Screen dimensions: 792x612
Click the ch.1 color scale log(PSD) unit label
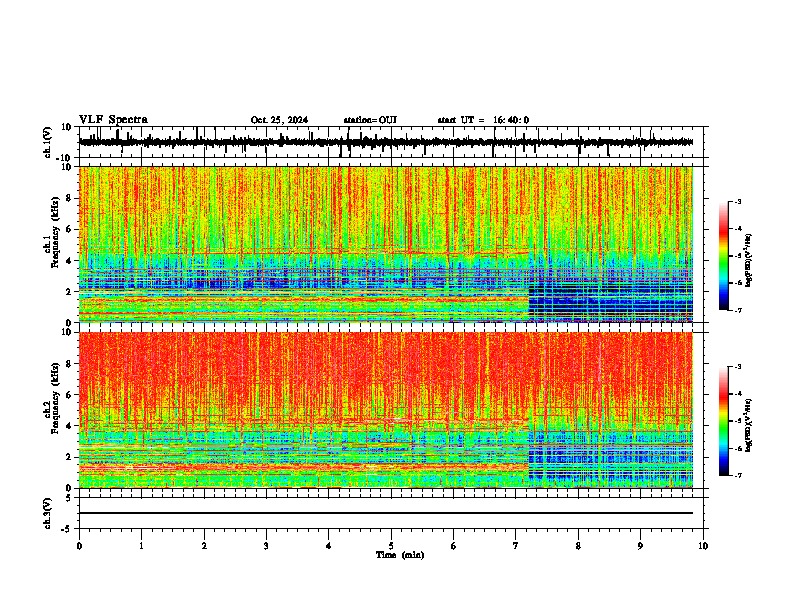tap(749, 261)
